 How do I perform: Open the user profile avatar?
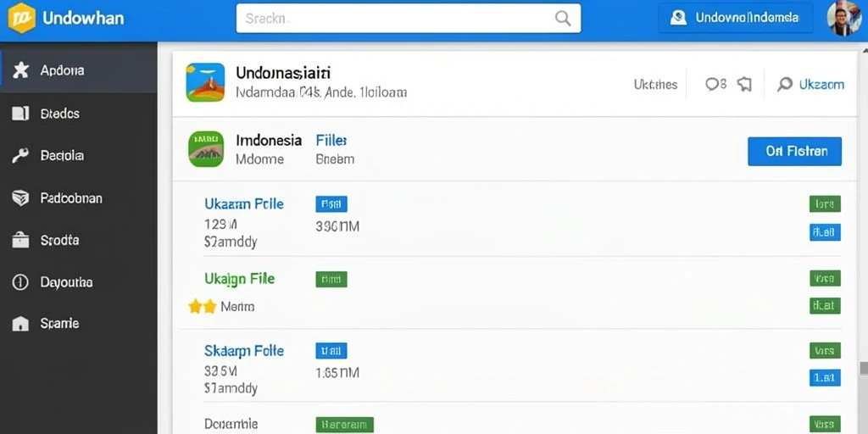844,19
